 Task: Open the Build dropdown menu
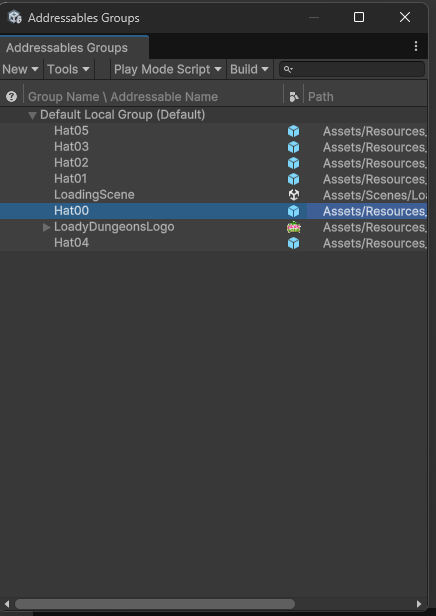coord(249,69)
